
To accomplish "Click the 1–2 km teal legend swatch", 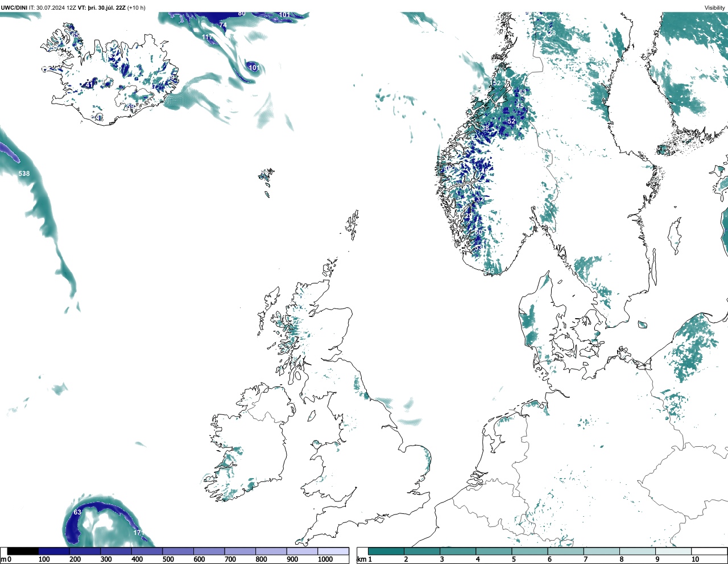I will point(386,551).
